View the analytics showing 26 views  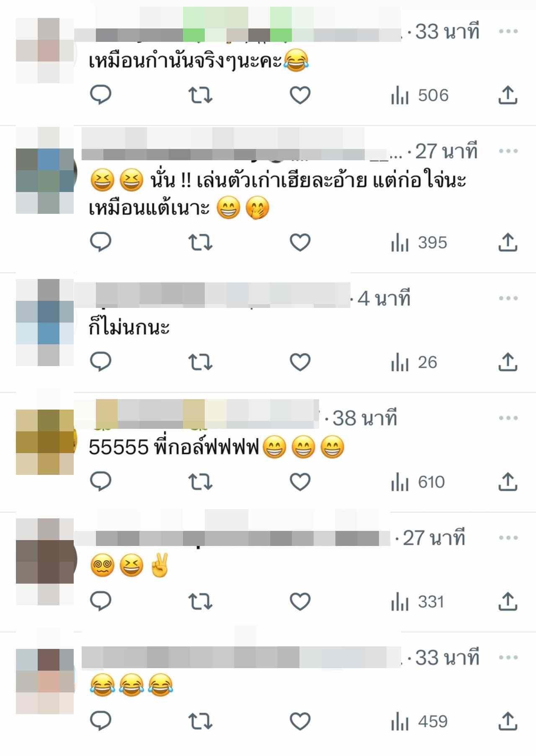pos(414,362)
